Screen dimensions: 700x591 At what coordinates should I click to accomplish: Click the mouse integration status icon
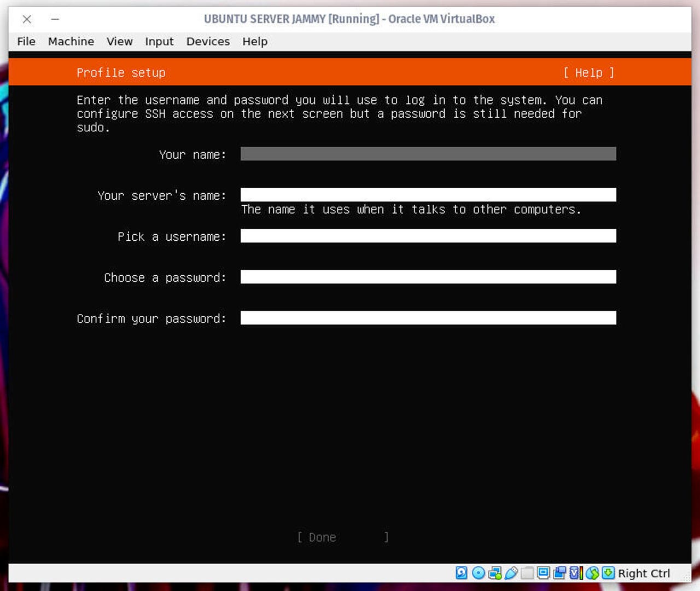click(593, 573)
